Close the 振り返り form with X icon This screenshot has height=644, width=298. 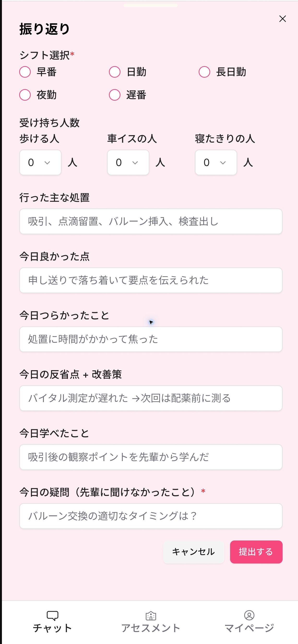pos(282,19)
